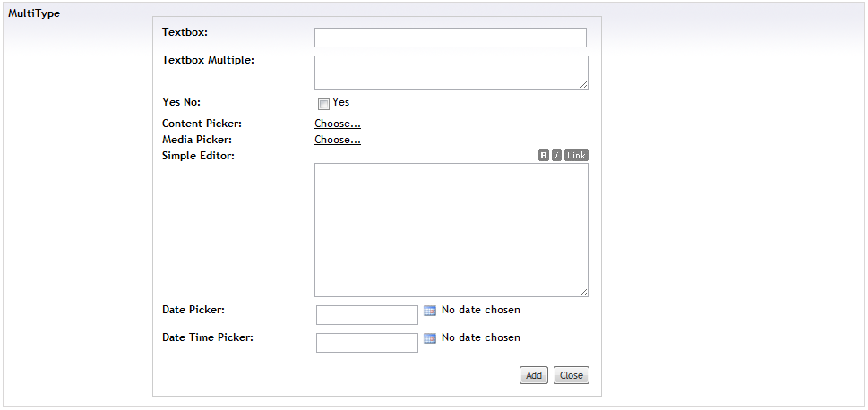Toggle bold in the Simple Editor toolbar
868x410 pixels.
[544, 156]
